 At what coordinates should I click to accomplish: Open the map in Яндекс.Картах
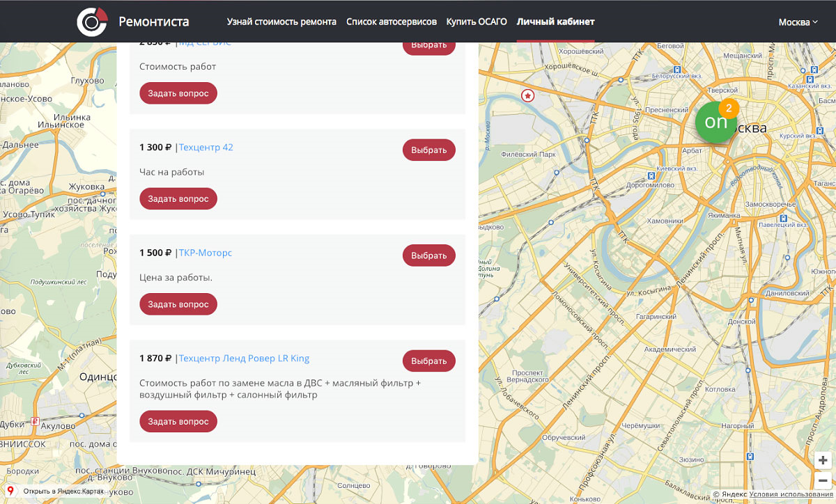pos(63,491)
